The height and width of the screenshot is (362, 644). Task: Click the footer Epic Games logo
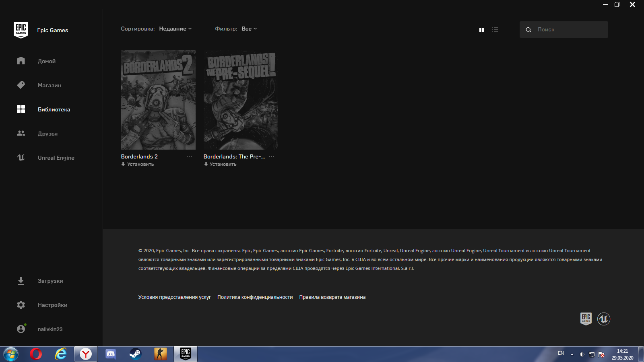pos(586,319)
